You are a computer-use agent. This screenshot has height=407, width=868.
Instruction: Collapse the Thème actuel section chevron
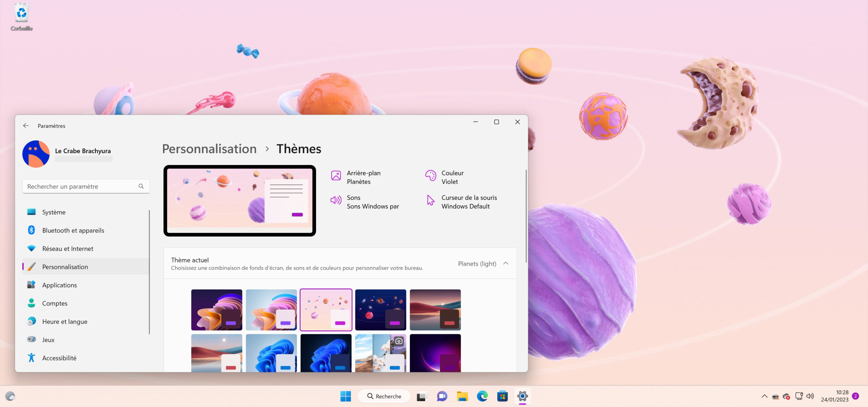click(506, 263)
